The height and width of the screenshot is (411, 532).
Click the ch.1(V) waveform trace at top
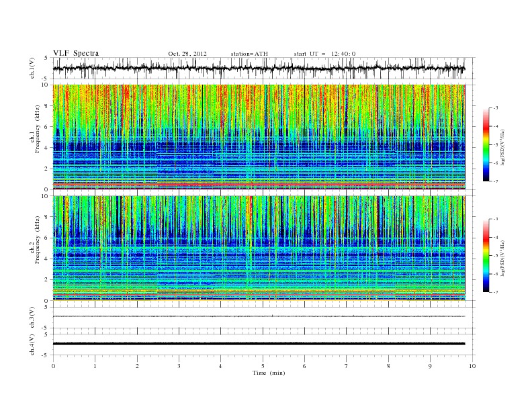pyautogui.click(x=259, y=68)
